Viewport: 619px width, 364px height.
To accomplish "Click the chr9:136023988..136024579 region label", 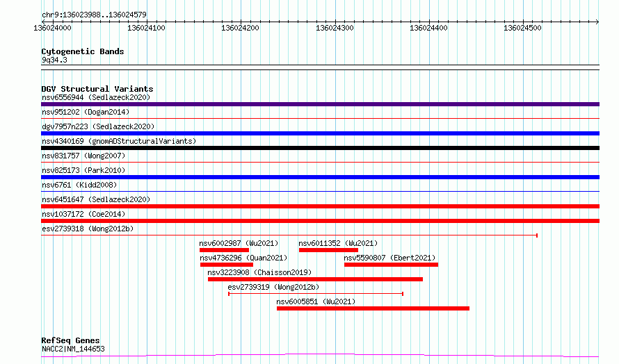I will 94,15.
